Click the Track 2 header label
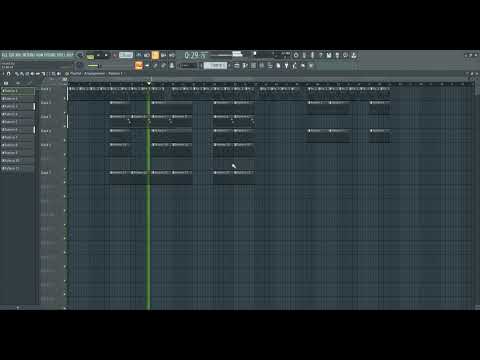 (x=46, y=103)
